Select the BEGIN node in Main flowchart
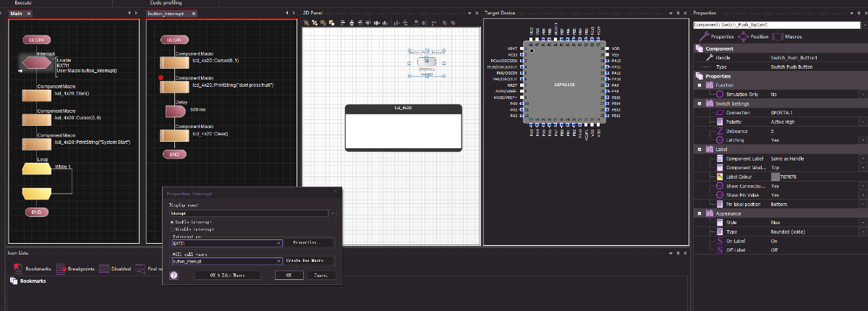Screen dimensions: 868x311 point(35,41)
